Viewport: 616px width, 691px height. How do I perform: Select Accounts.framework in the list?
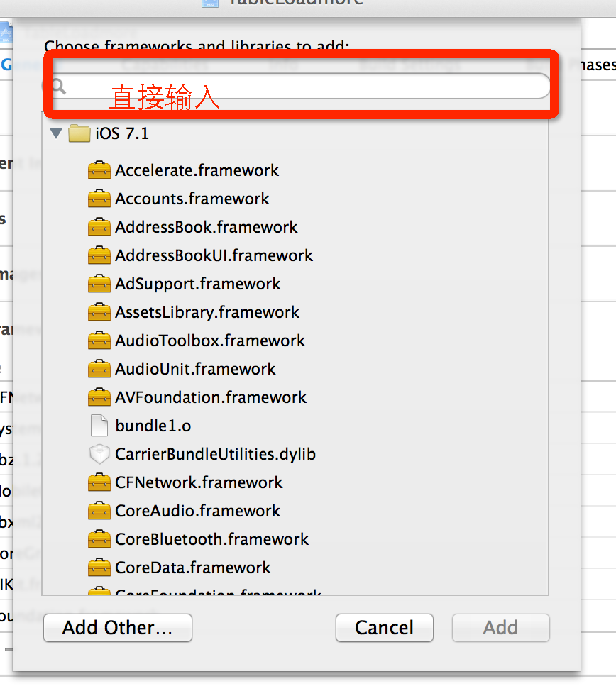click(192, 199)
